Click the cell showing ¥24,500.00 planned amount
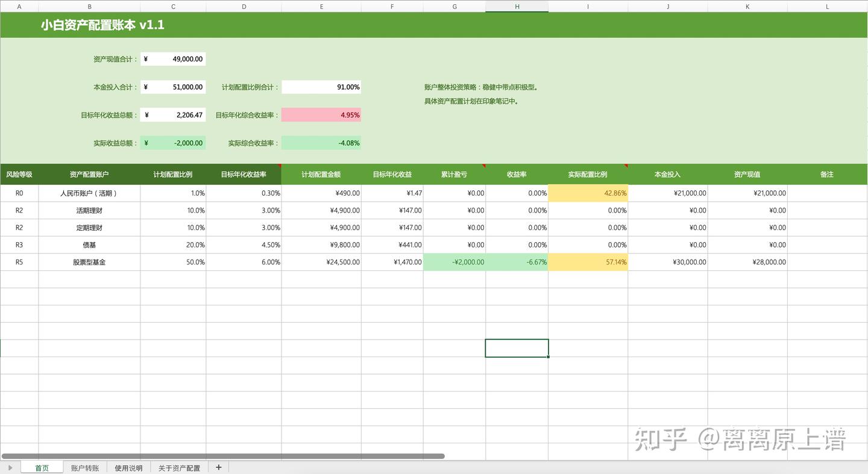This screenshot has height=474, width=868. [321, 262]
